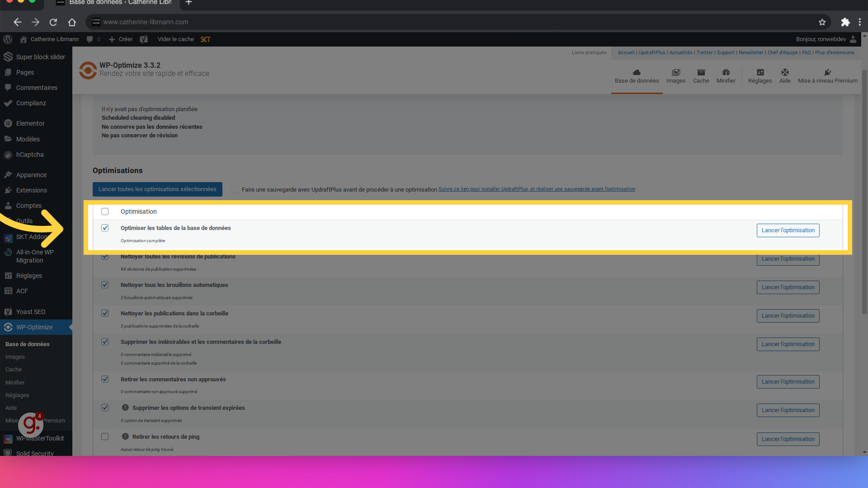Open Mise à niveau Premium tab
The image size is (868, 488).
827,76
